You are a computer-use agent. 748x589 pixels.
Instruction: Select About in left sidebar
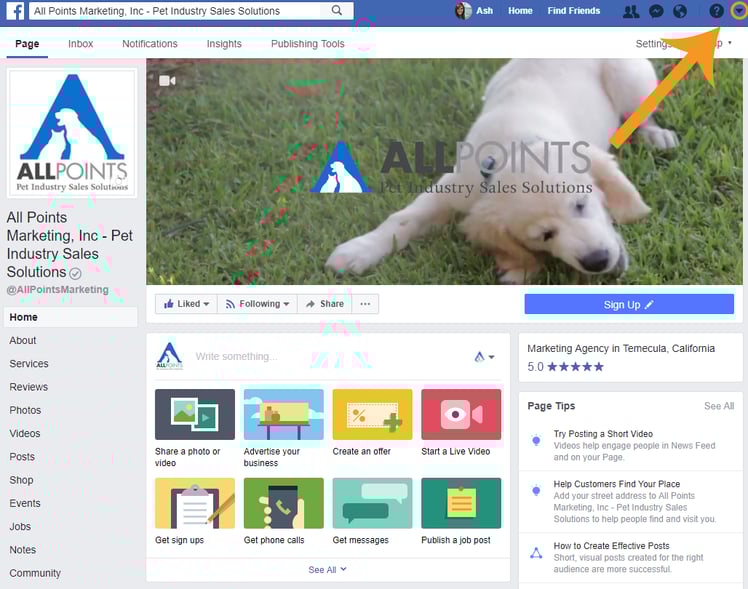point(23,341)
